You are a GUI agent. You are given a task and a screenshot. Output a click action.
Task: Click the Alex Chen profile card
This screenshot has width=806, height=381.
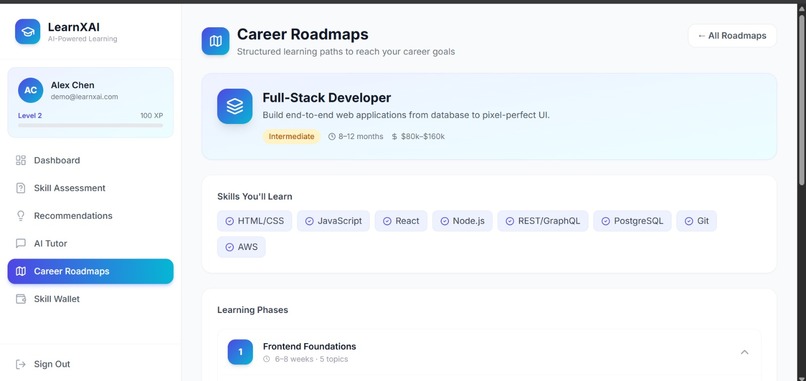[90, 102]
